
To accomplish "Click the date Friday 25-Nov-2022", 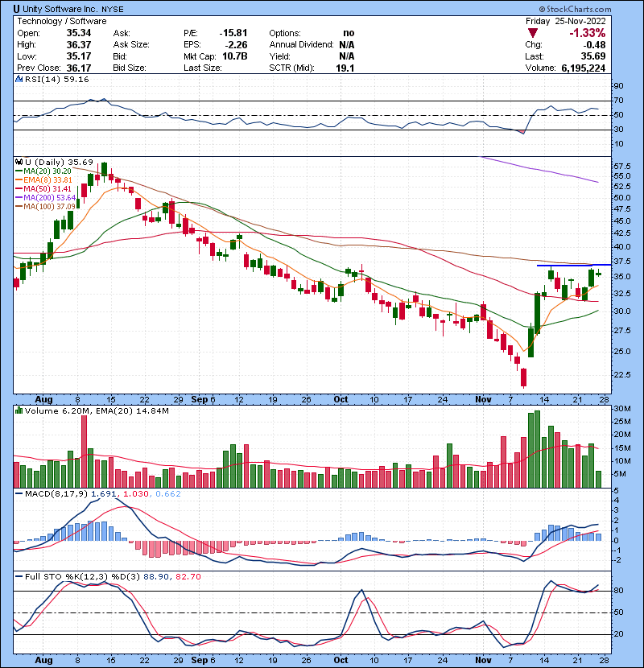I will point(566,21).
